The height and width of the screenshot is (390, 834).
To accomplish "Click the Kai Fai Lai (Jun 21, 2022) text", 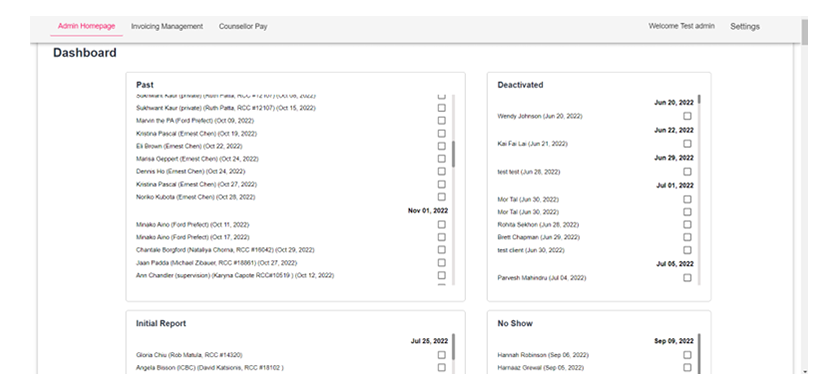I will click(532, 144).
